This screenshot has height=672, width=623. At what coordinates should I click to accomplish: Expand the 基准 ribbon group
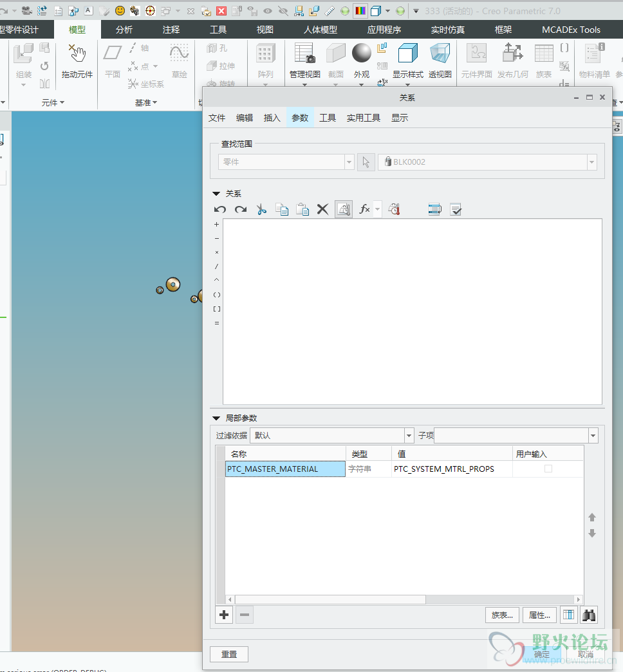point(146,102)
